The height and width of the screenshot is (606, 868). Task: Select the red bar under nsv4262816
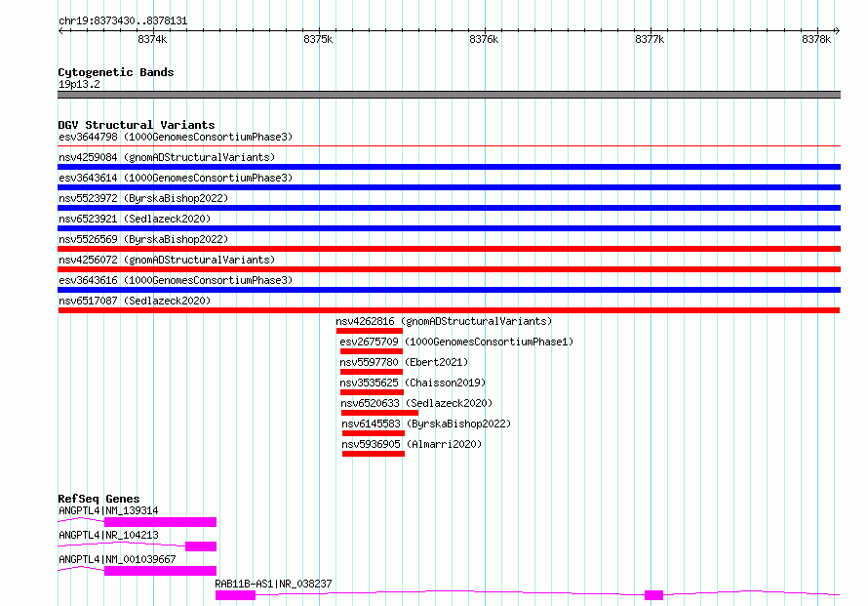369,331
